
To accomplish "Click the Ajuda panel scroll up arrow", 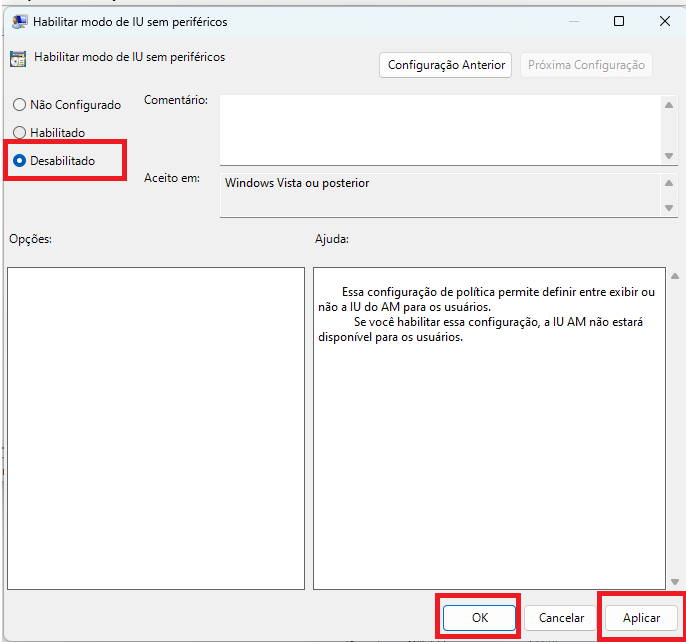I will point(674,276).
